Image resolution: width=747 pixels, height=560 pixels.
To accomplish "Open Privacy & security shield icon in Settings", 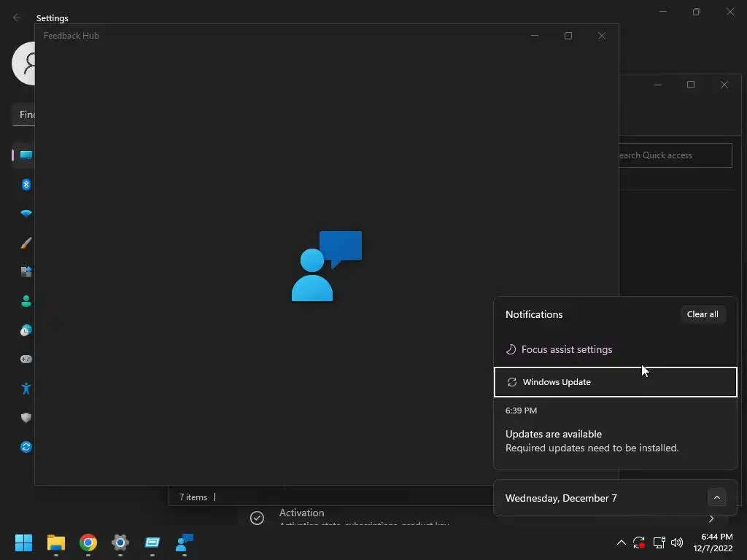I will coord(26,418).
